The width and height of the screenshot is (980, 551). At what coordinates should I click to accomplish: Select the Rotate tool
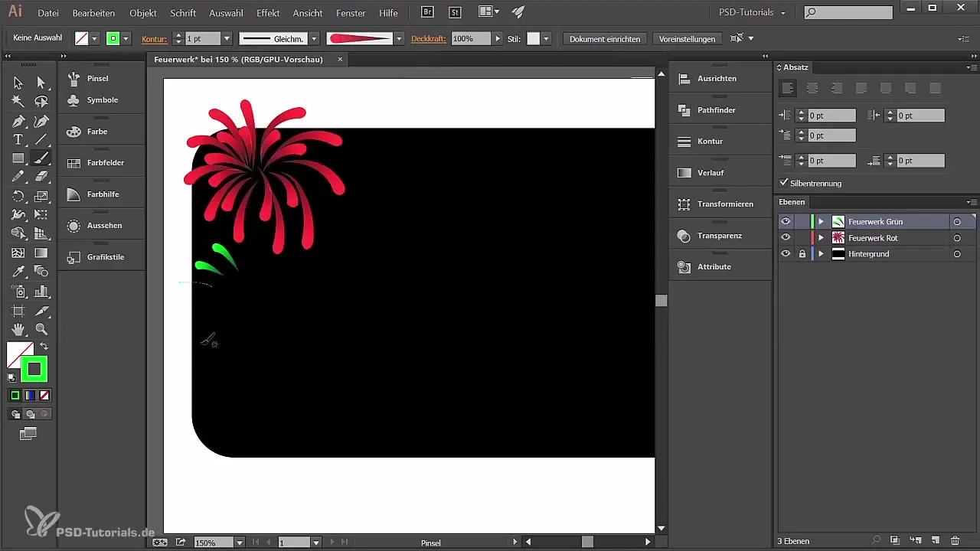[x=18, y=196]
